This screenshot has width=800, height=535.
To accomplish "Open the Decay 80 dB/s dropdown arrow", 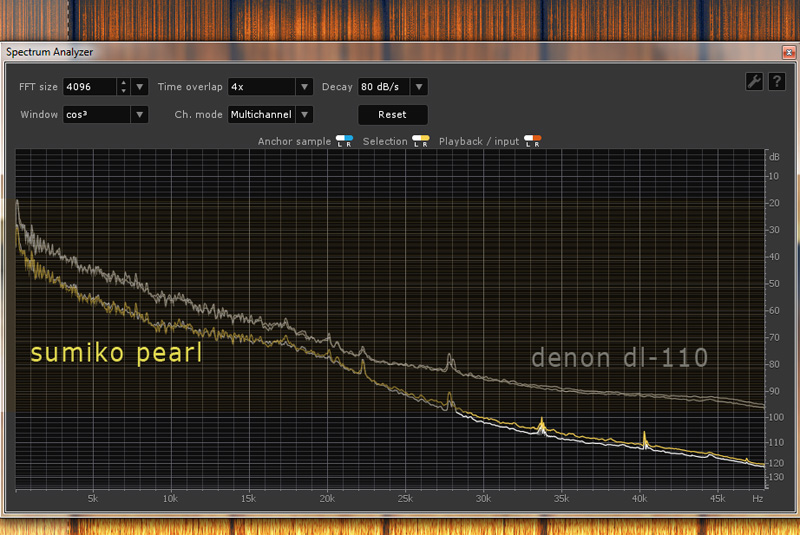I will (419, 87).
